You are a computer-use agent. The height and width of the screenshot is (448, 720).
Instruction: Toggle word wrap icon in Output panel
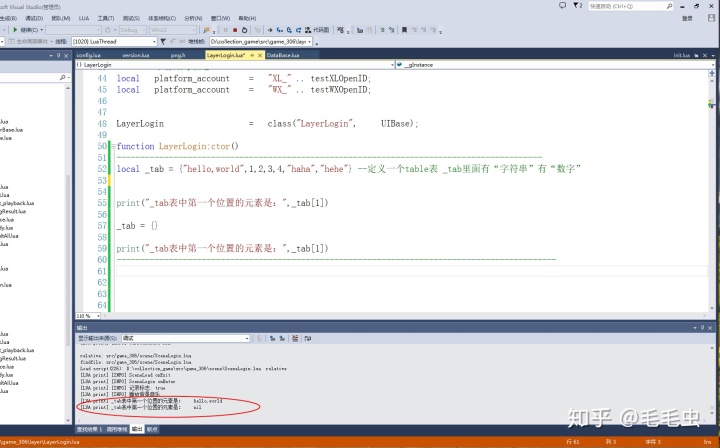(308, 338)
